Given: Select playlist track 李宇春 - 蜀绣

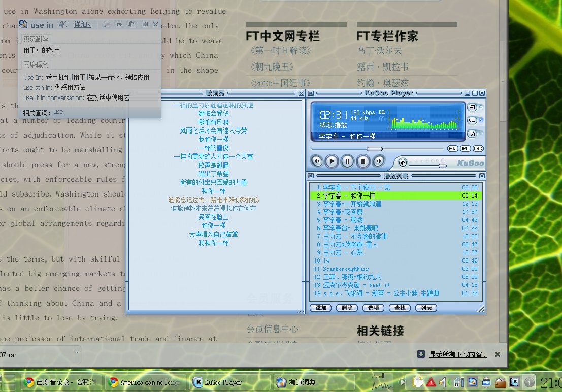Looking at the screenshot, I should coord(396,220).
